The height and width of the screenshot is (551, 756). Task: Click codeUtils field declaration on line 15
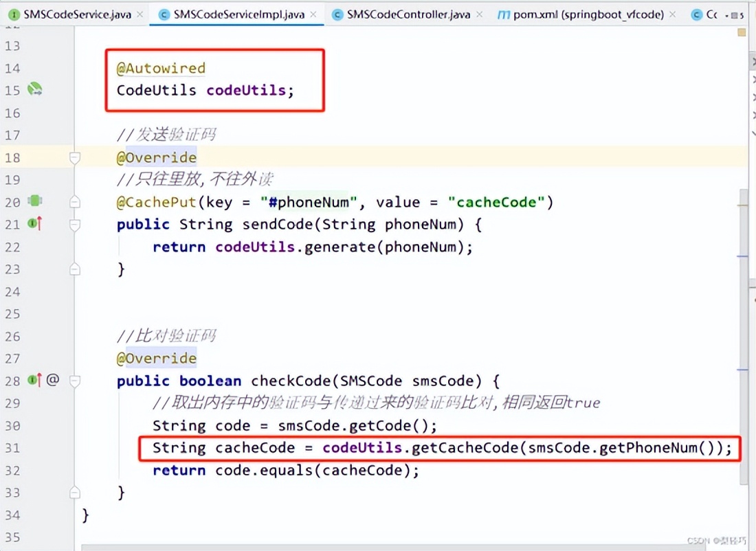pos(246,90)
